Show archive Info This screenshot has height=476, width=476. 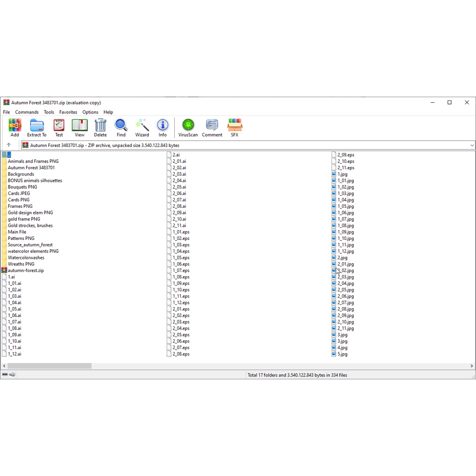163,127
